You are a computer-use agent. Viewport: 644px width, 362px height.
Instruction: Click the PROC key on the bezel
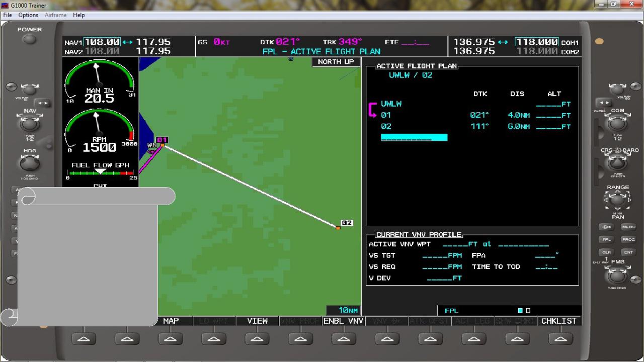click(x=628, y=239)
